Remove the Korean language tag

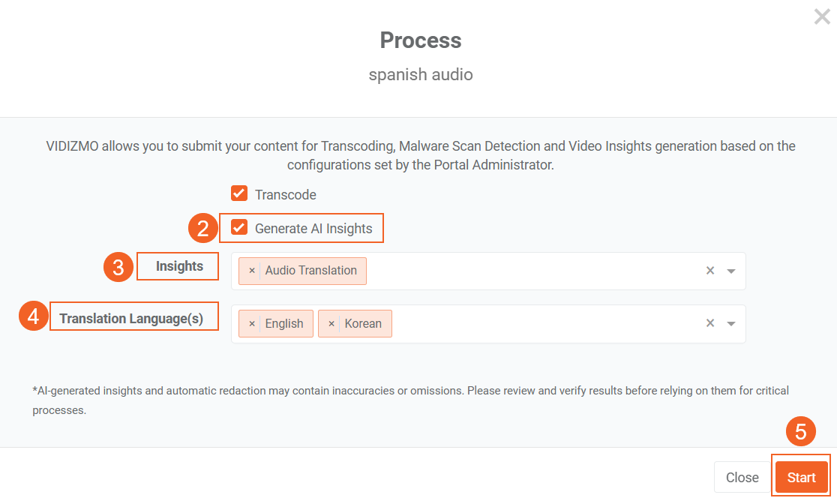pos(331,324)
